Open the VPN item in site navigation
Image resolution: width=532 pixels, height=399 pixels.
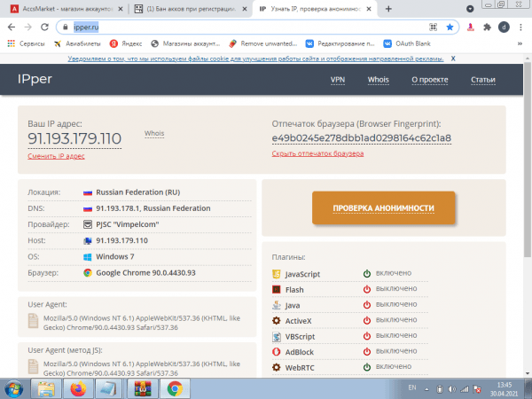click(338, 80)
